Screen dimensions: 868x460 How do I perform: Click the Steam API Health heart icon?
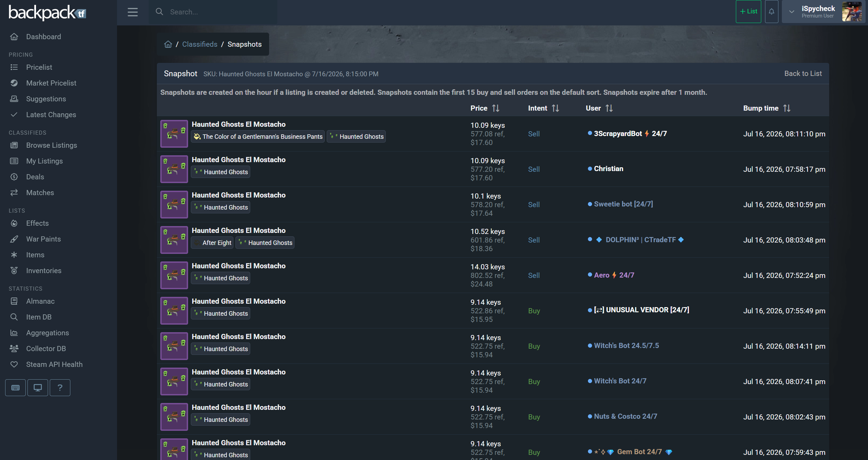pyautogui.click(x=14, y=364)
